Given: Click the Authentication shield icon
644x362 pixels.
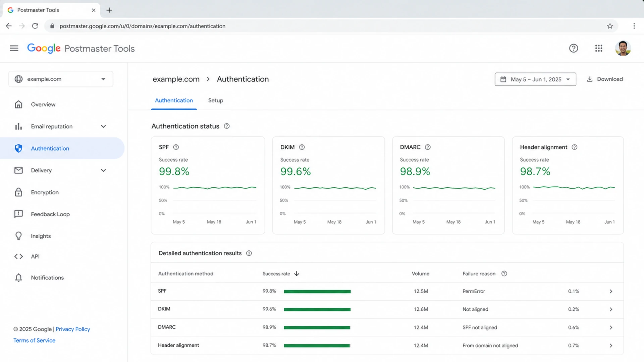Looking at the screenshot, I should click(x=18, y=148).
